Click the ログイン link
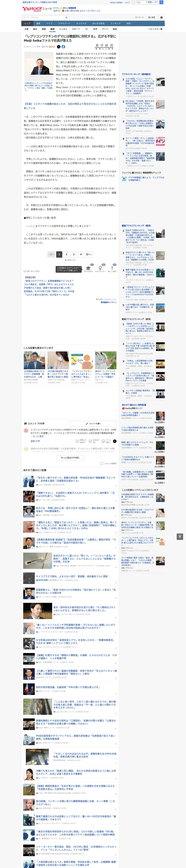This screenshot has width=186, height=868. pyautogui.click(x=57, y=11)
